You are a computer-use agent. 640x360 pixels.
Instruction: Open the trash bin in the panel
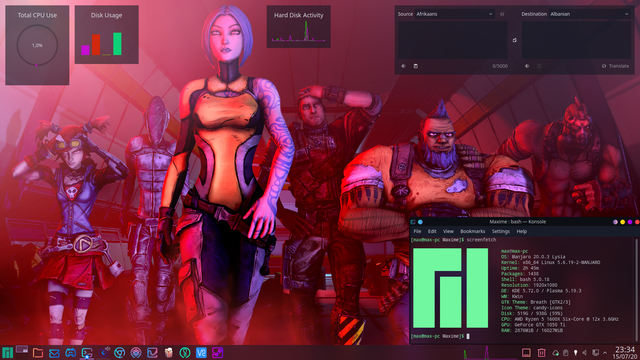tap(541, 353)
